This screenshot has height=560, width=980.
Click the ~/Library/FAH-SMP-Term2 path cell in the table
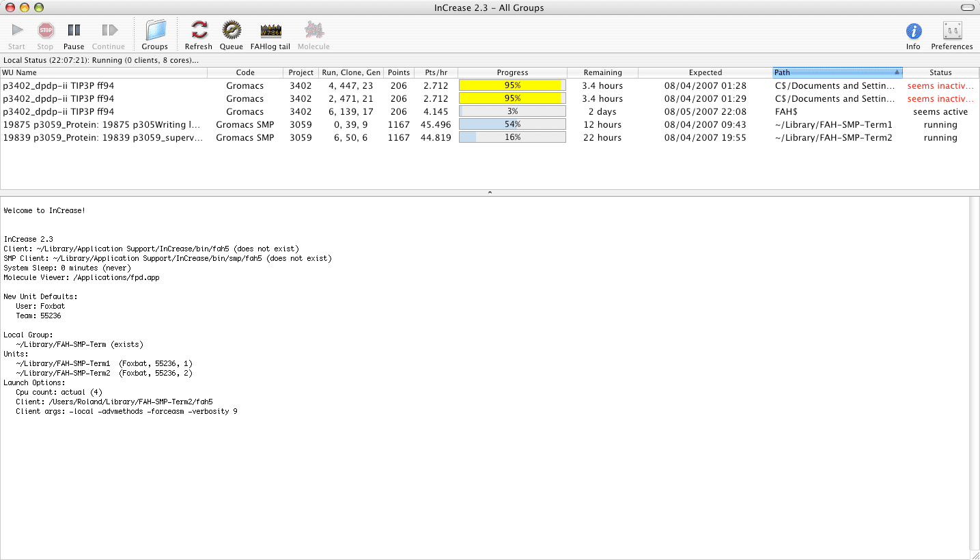[834, 138]
